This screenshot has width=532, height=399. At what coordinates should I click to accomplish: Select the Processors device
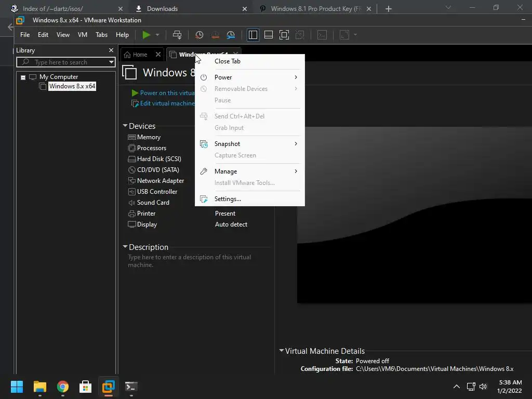tap(147, 148)
